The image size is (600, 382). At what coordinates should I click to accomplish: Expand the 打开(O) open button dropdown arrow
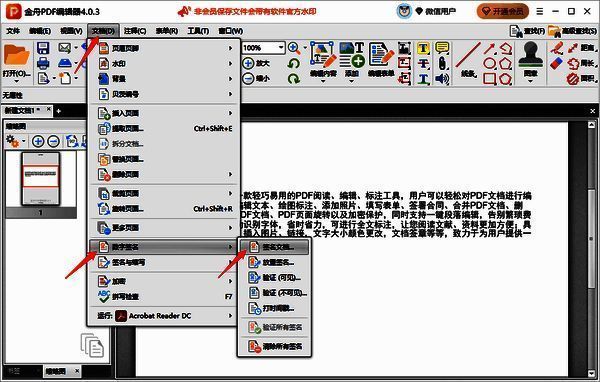coord(16,81)
